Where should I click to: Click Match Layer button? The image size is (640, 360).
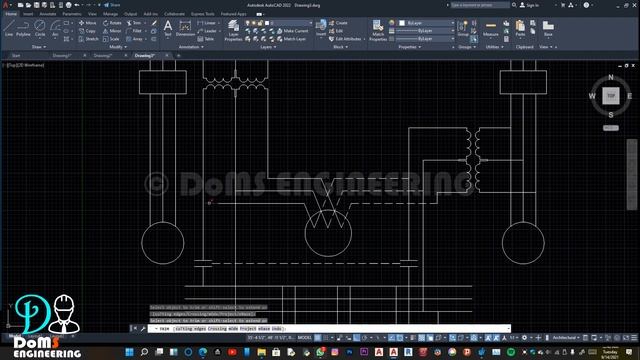(x=291, y=39)
